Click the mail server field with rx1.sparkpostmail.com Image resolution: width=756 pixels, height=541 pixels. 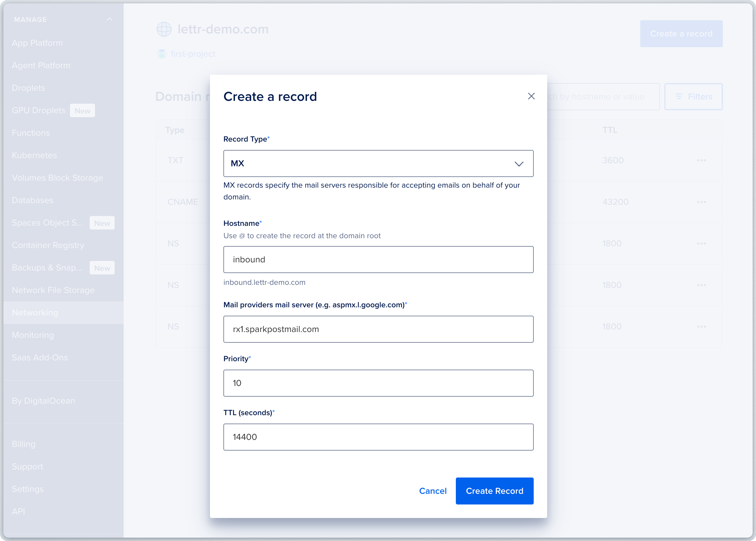pyautogui.click(x=378, y=329)
